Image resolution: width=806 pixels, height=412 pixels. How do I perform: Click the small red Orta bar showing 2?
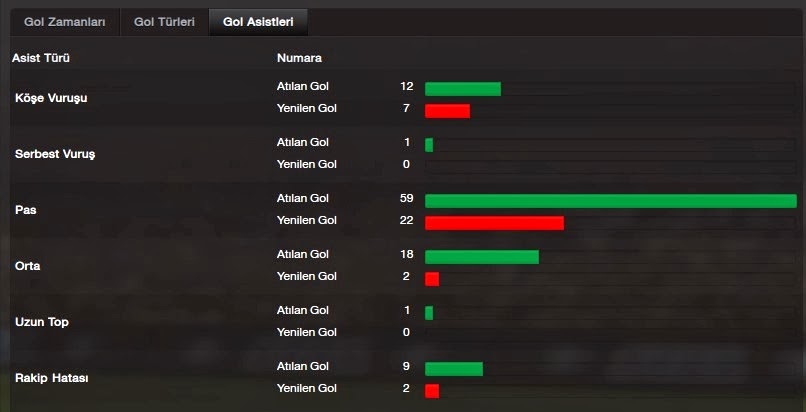coord(432,279)
